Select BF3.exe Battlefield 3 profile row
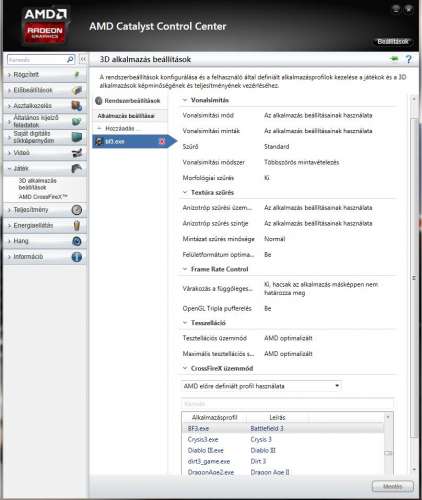The height and width of the screenshot is (500, 422). (283, 428)
